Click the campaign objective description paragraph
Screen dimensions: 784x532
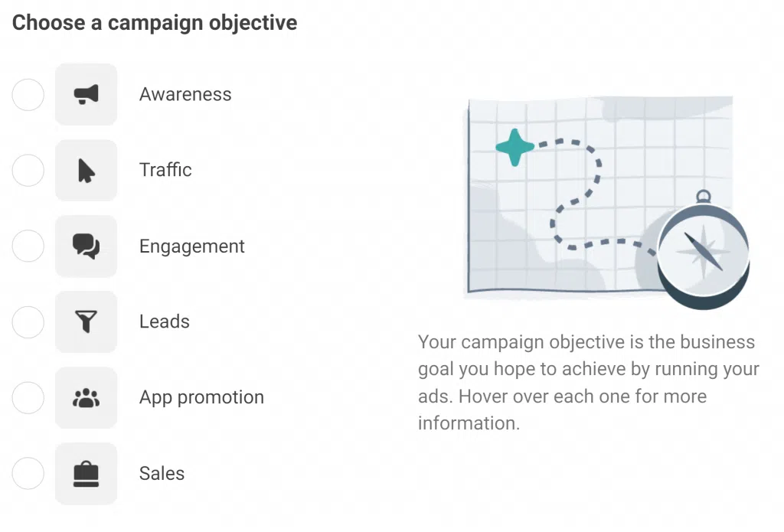(589, 383)
